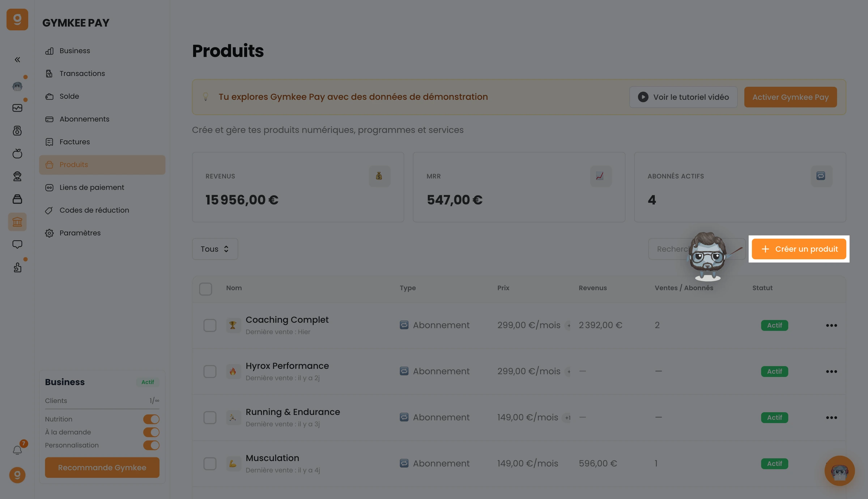Toggle the À la demande switch
The height and width of the screenshot is (499, 868).
tap(151, 432)
